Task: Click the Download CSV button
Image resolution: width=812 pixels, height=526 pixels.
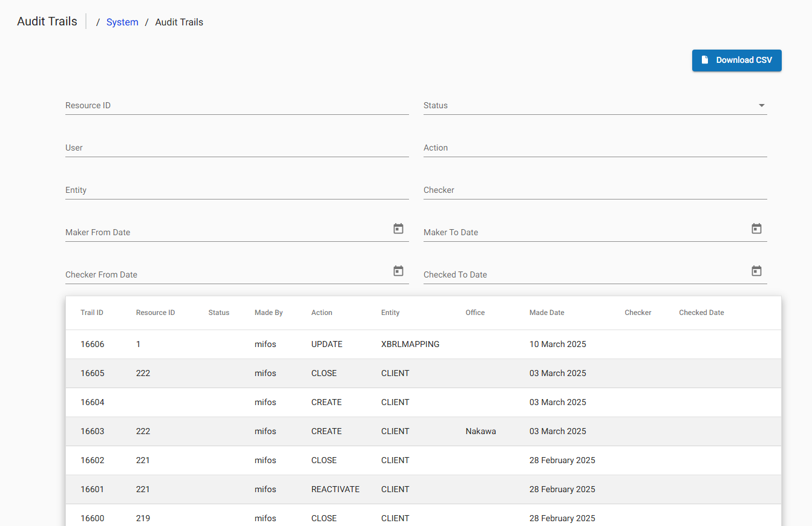Action: click(736, 60)
